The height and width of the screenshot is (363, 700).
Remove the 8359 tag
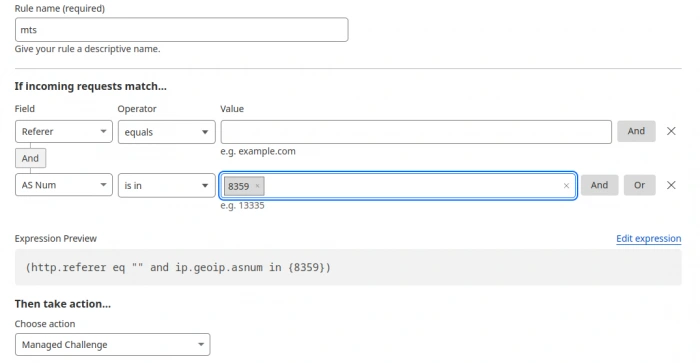pos(257,186)
